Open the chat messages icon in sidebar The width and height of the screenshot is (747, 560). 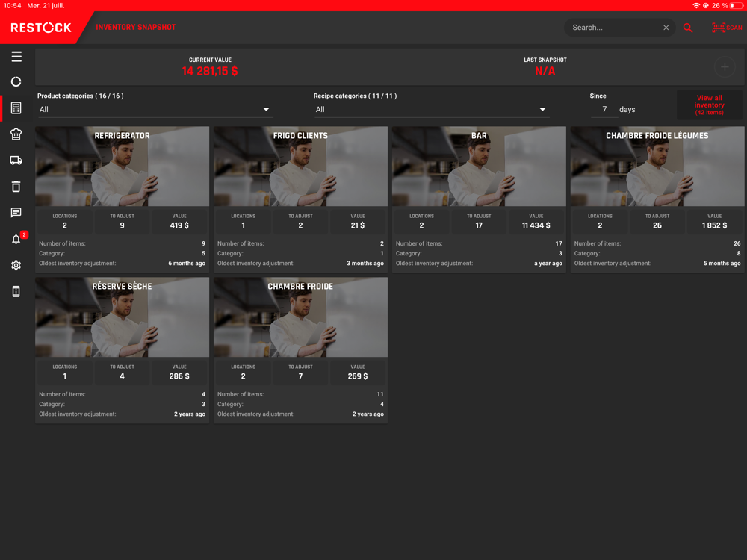16,213
